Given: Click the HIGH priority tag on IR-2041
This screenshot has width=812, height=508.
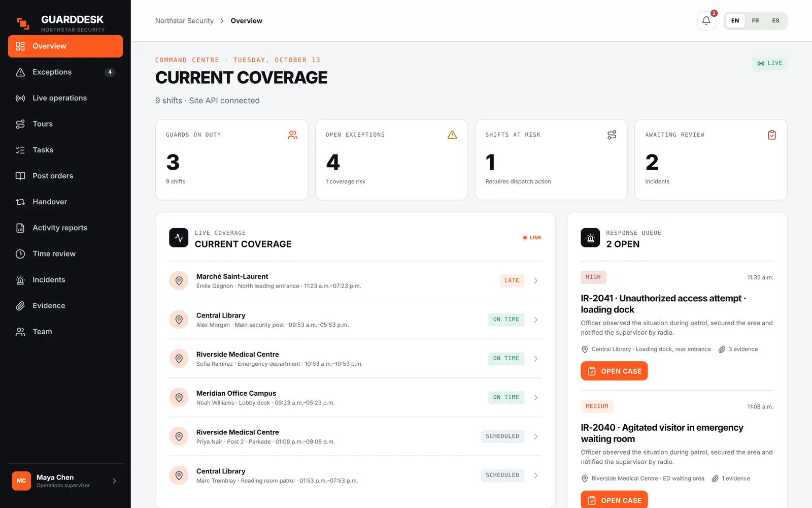Looking at the screenshot, I should point(593,277).
